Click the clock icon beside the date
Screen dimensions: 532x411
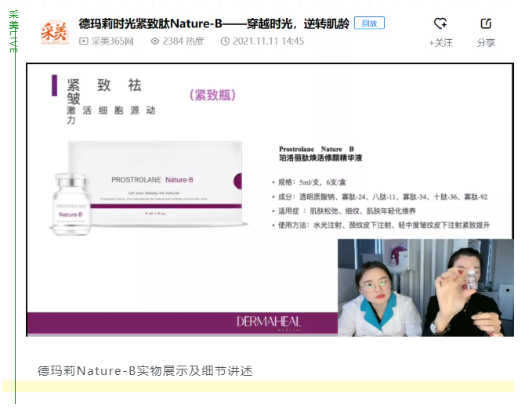click(225, 41)
